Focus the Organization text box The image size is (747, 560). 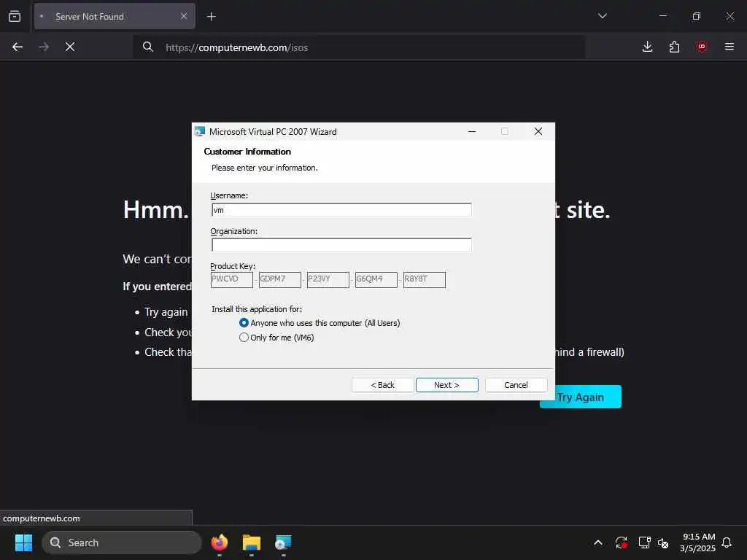pos(341,245)
